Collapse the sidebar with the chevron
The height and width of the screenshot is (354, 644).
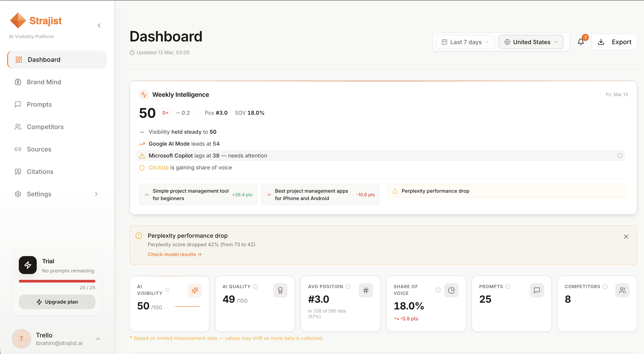pyautogui.click(x=99, y=26)
